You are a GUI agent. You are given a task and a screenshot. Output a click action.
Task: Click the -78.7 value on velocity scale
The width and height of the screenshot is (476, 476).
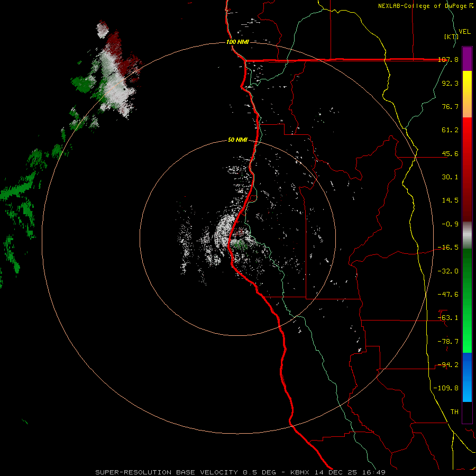tap(448, 342)
